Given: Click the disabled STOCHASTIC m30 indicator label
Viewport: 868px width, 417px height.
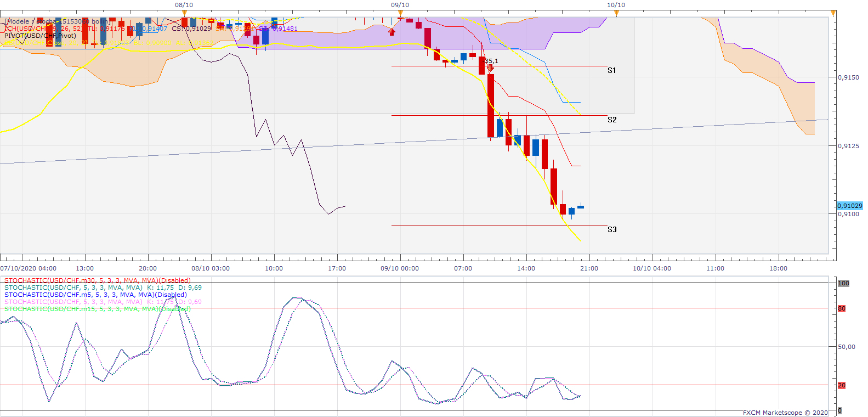Looking at the screenshot, I should 97,280.
